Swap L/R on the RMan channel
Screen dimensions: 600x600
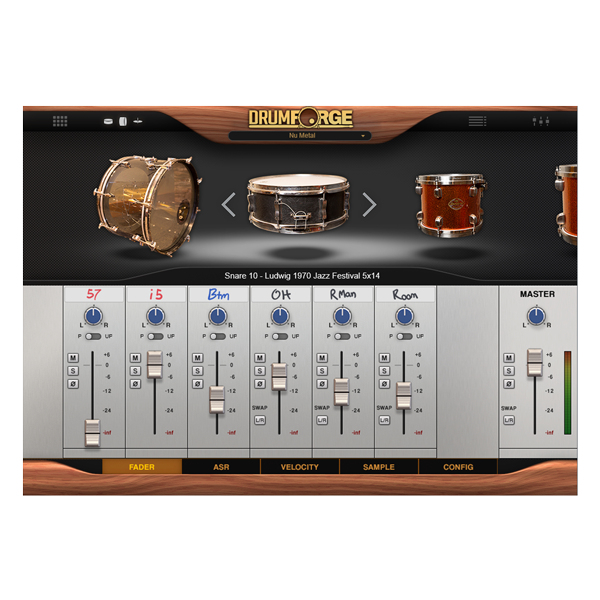pos(322,420)
